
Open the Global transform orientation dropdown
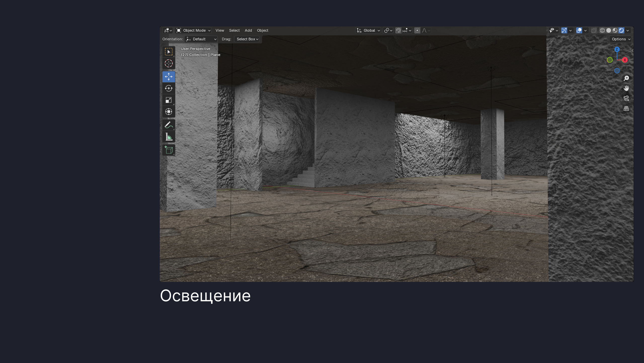tap(368, 30)
